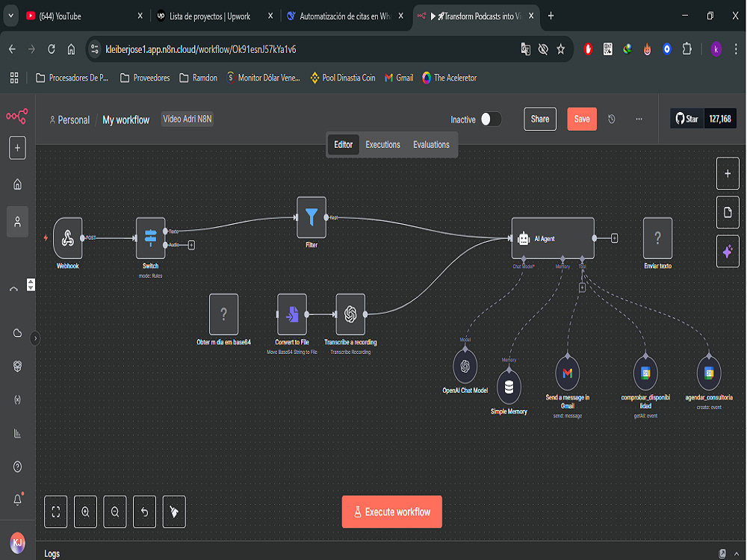Switch to the Editor tab
The image size is (747, 560).
[x=343, y=145]
